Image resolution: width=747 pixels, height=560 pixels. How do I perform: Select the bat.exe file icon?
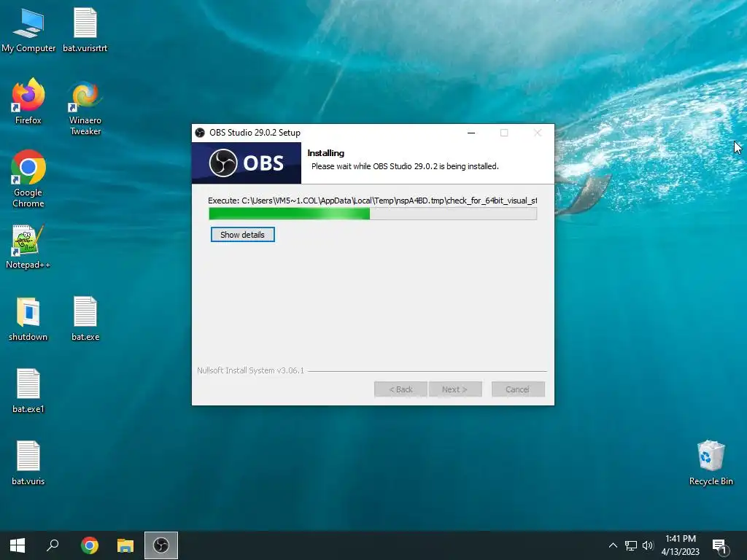(85, 319)
